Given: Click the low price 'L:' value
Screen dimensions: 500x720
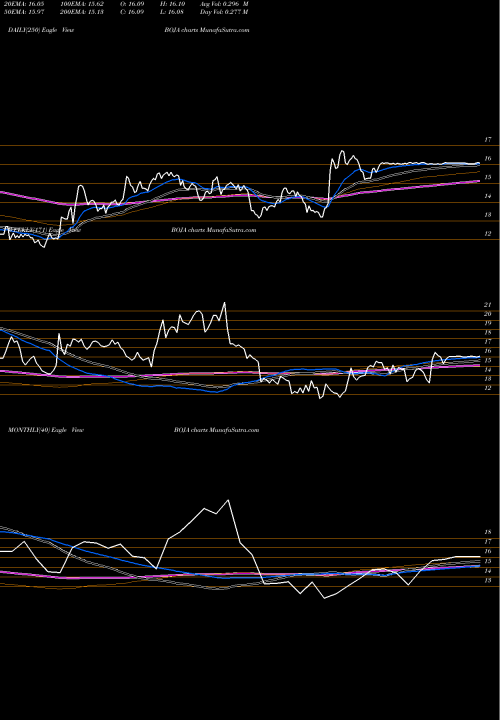Looking at the screenshot, I should [x=173, y=11].
